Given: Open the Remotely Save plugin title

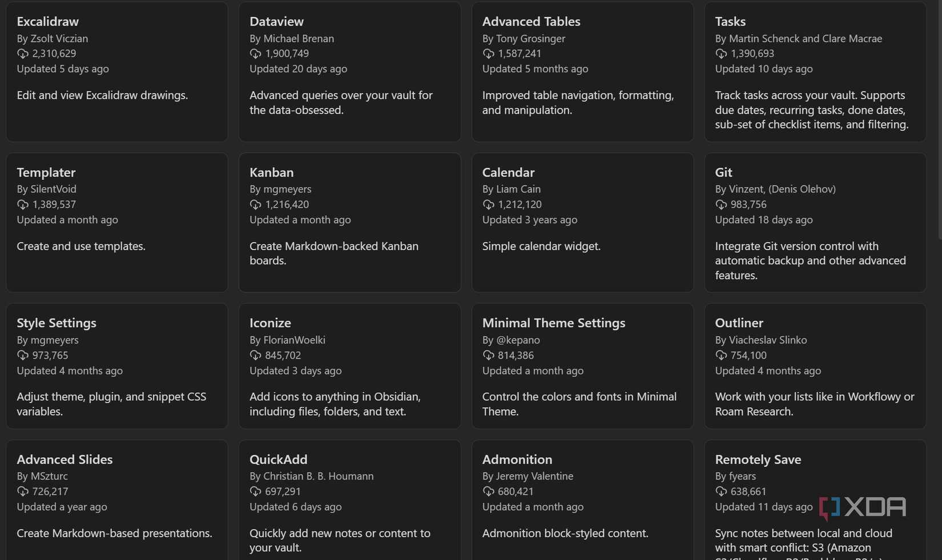Looking at the screenshot, I should 758,460.
